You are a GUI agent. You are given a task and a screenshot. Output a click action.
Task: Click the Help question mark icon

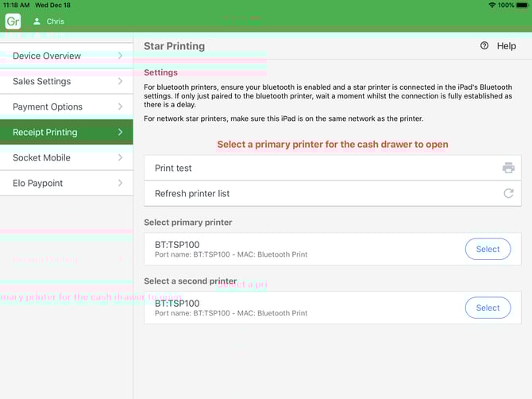tap(484, 46)
